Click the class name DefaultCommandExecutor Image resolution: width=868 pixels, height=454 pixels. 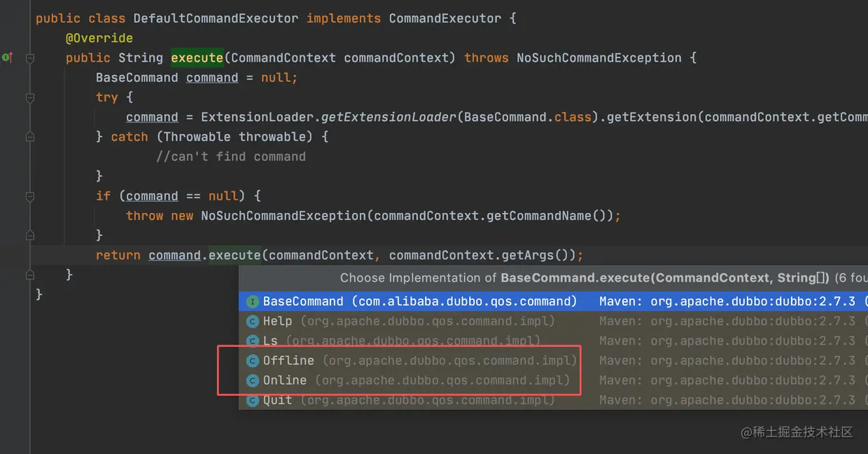click(x=216, y=19)
